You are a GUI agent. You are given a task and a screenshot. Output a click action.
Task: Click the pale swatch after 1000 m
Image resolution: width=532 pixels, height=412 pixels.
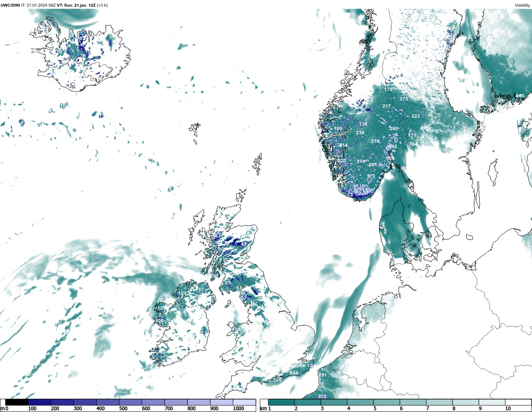[x=244, y=402]
